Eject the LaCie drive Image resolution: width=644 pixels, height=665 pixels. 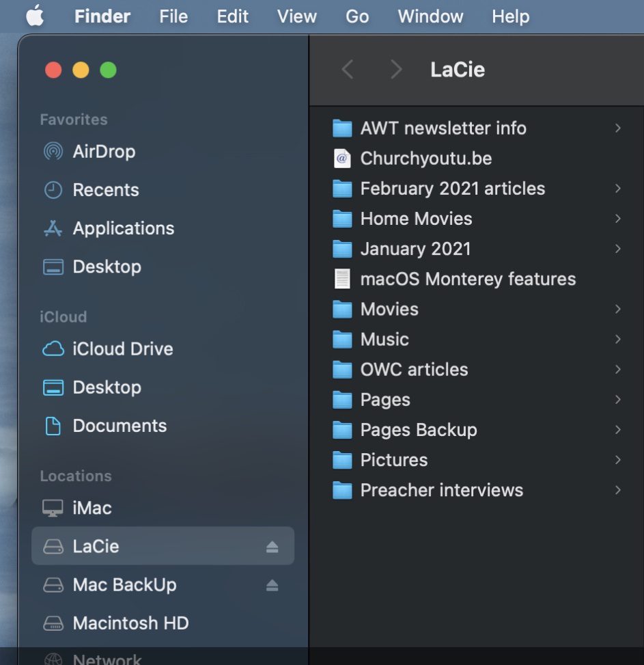272,546
